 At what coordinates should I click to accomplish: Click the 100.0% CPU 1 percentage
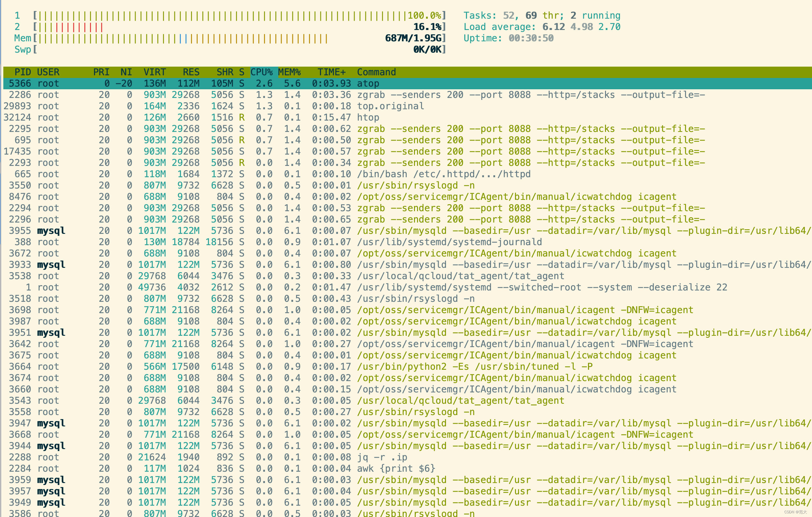[x=425, y=16]
